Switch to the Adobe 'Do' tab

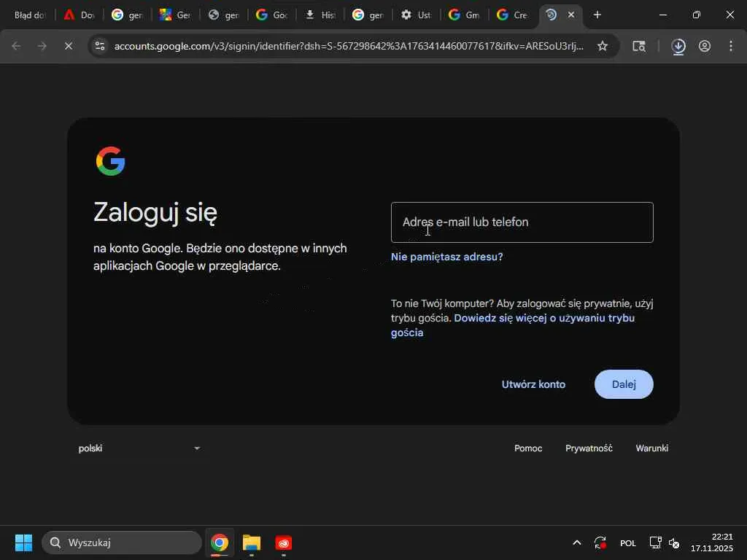tap(79, 15)
